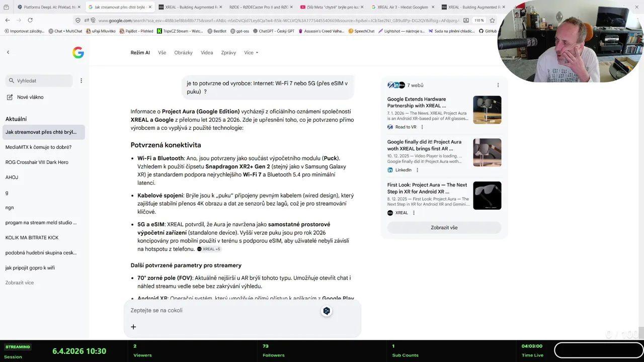Screen dimensions: 644x362
Task: Open Google finally did it! Project Aura article
Action: pyautogui.click(x=424, y=145)
